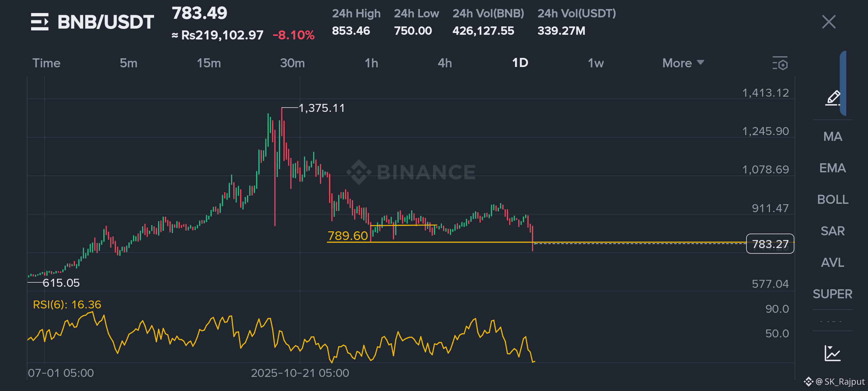Toggle the MA indicator
The image size is (868, 391).
point(833,136)
